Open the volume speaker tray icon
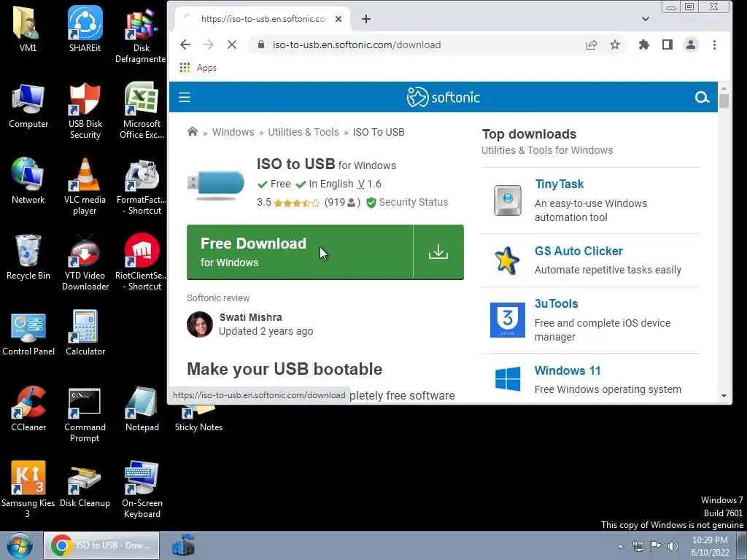Image resolution: width=747 pixels, height=560 pixels. [x=673, y=546]
